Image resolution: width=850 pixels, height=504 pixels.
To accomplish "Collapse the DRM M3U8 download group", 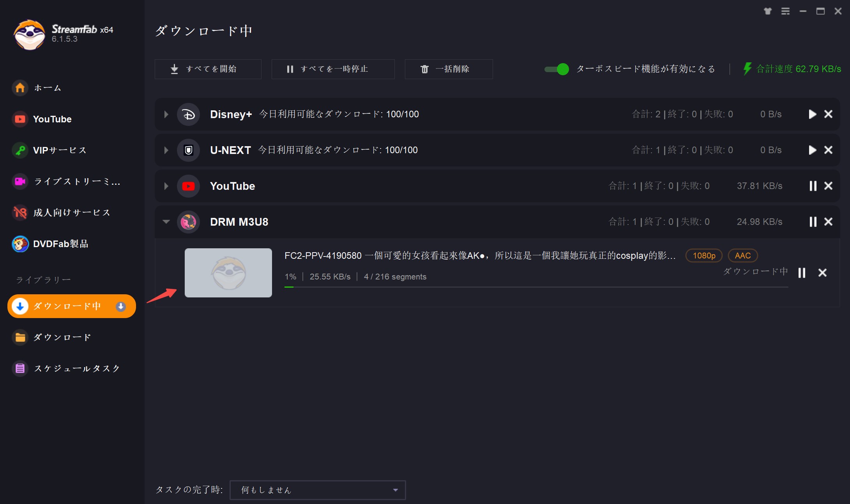I will click(166, 222).
